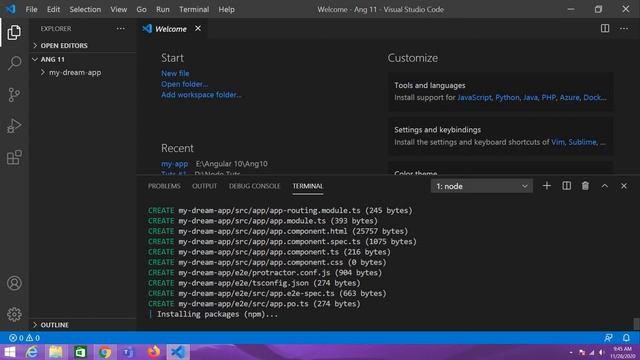Click volume icon in system tray
The width and height of the screenshot is (640, 360).
pyautogui.click(x=602, y=352)
